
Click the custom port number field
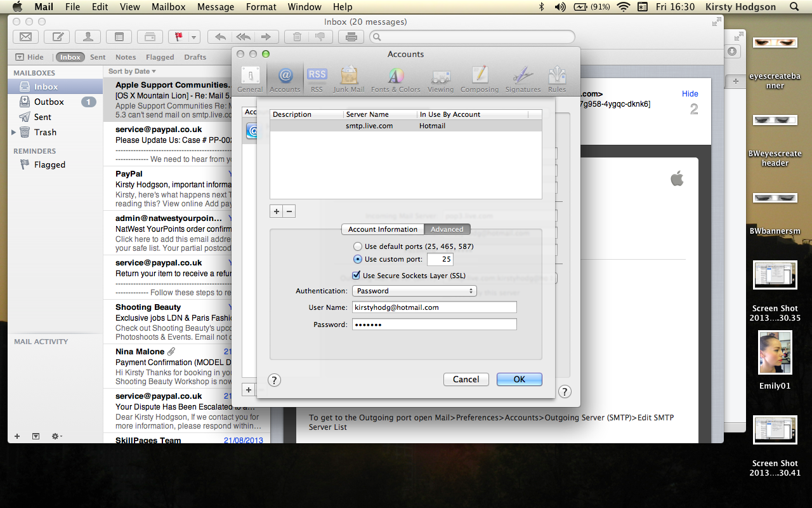440,259
